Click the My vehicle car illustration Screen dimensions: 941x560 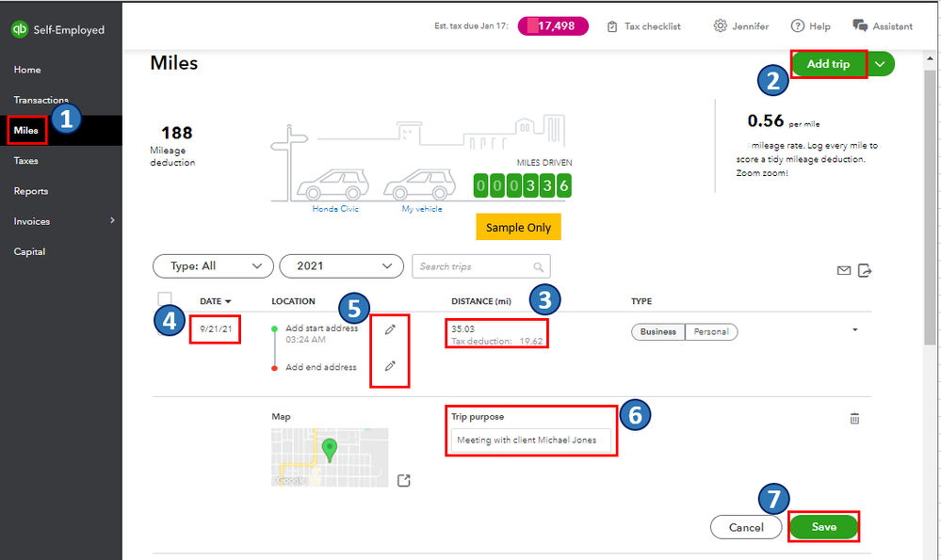pyautogui.click(x=419, y=184)
